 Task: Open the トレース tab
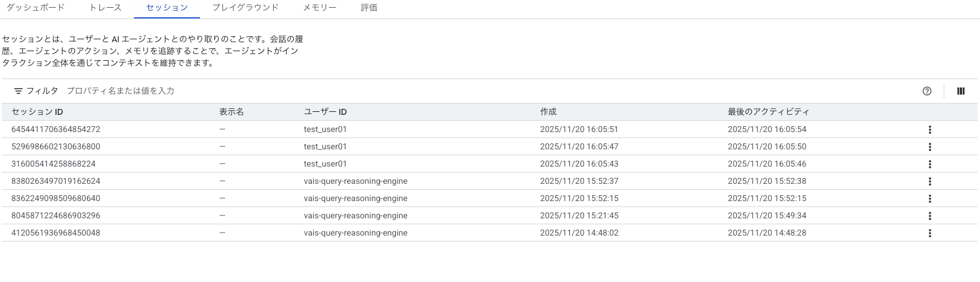point(105,8)
